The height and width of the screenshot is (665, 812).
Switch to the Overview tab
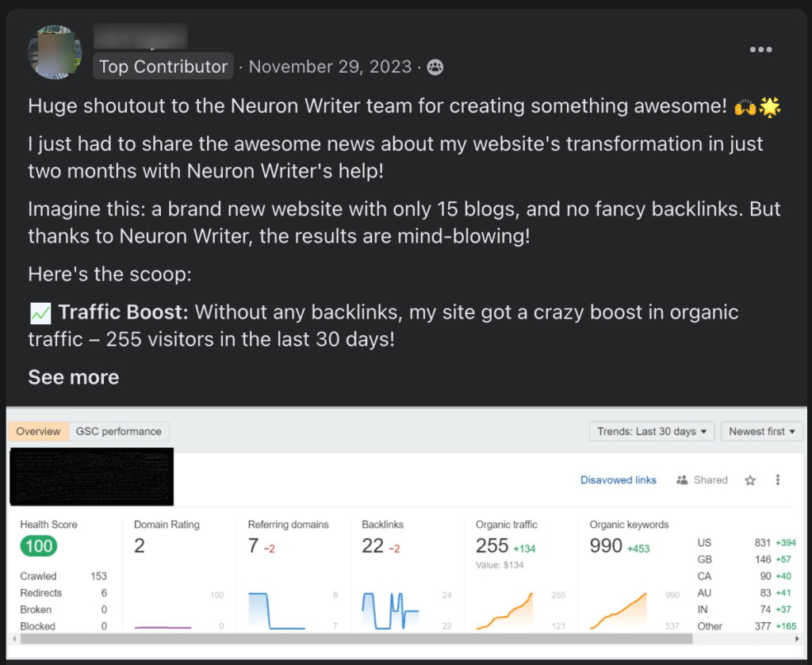tap(38, 431)
